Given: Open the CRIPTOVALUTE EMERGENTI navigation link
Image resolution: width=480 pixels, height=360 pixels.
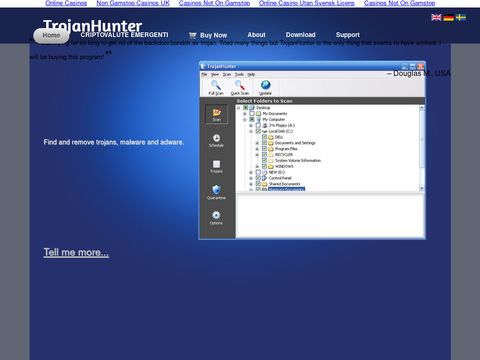Looking at the screenshot, I should [124, 35].
